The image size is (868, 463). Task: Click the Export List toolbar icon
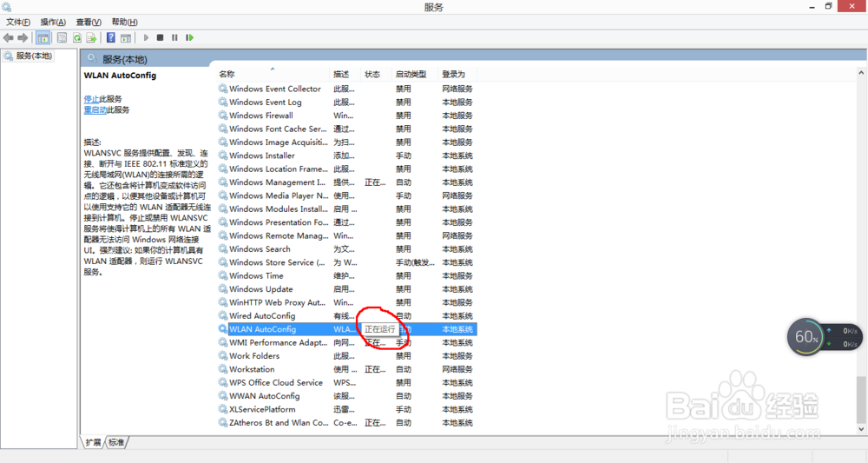[91, 37]
